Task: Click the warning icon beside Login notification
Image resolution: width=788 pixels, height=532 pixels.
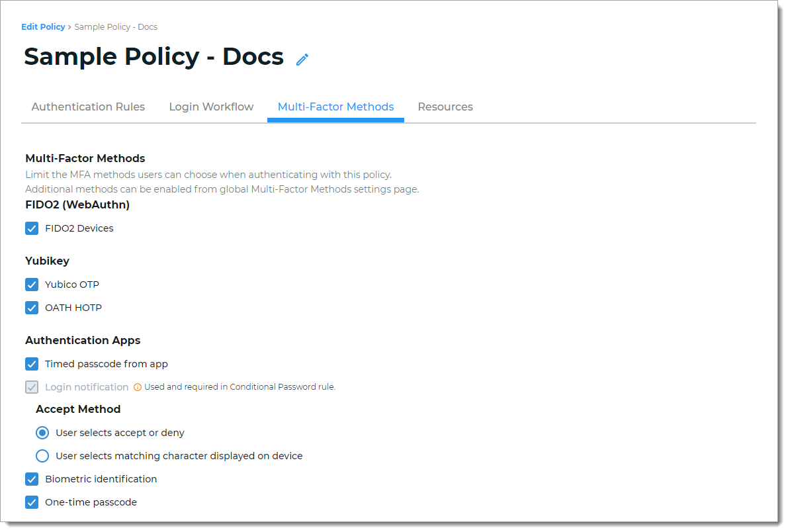Action: pos(136,386)
